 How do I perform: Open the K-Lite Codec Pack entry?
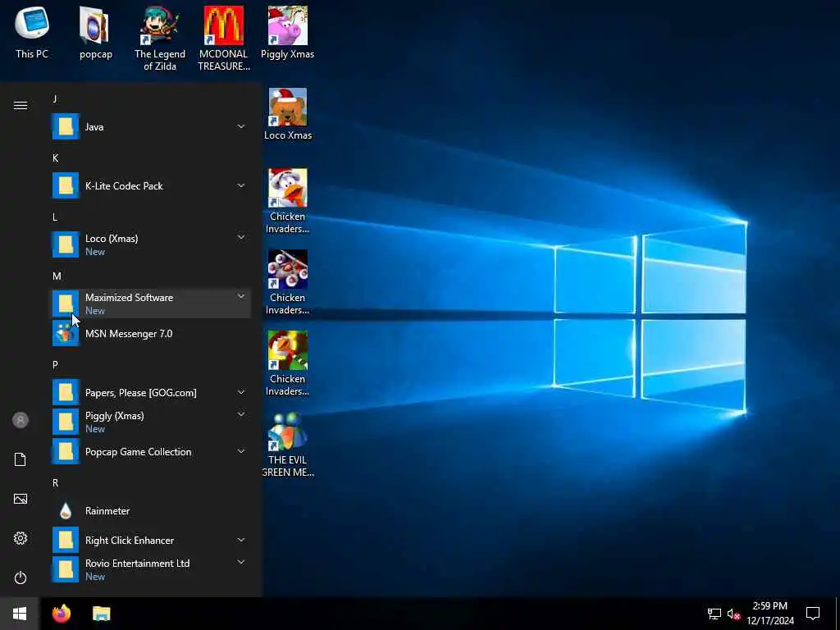pos(151,186)
